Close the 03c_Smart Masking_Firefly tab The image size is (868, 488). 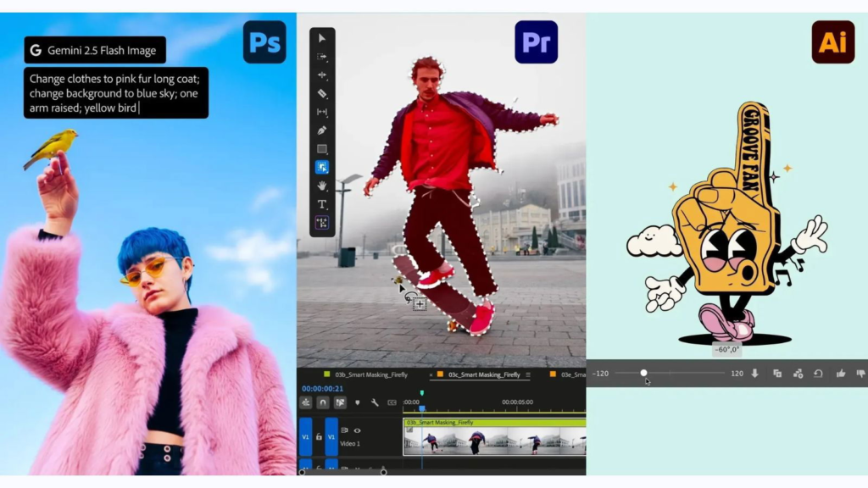point(431,374)
